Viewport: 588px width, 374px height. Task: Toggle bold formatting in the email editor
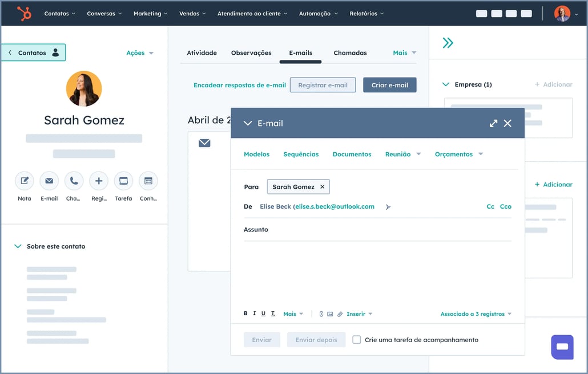245,314
